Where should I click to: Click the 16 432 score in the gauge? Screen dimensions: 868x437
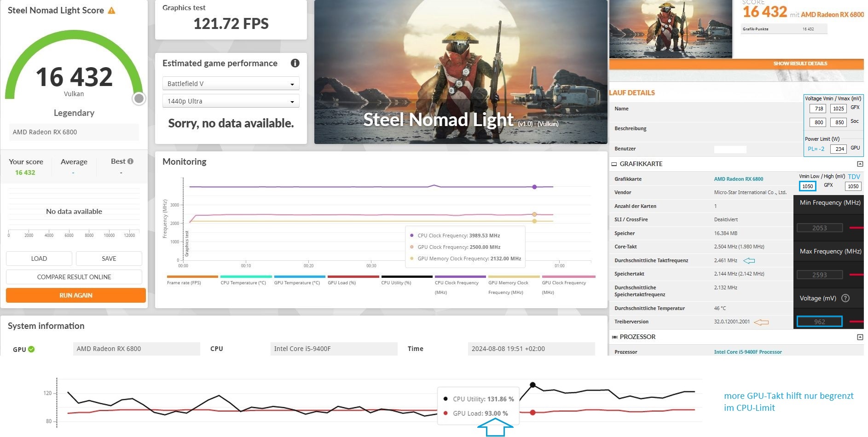(74, 77)
